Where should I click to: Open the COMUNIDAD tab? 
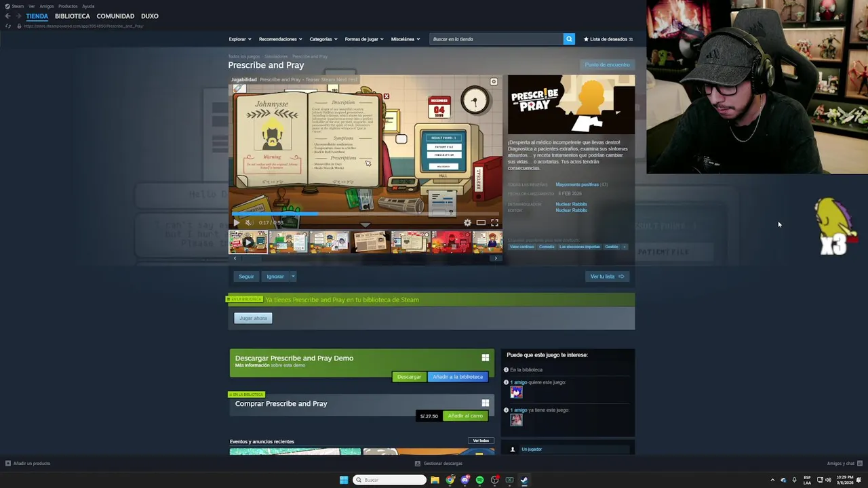point(115,16)
